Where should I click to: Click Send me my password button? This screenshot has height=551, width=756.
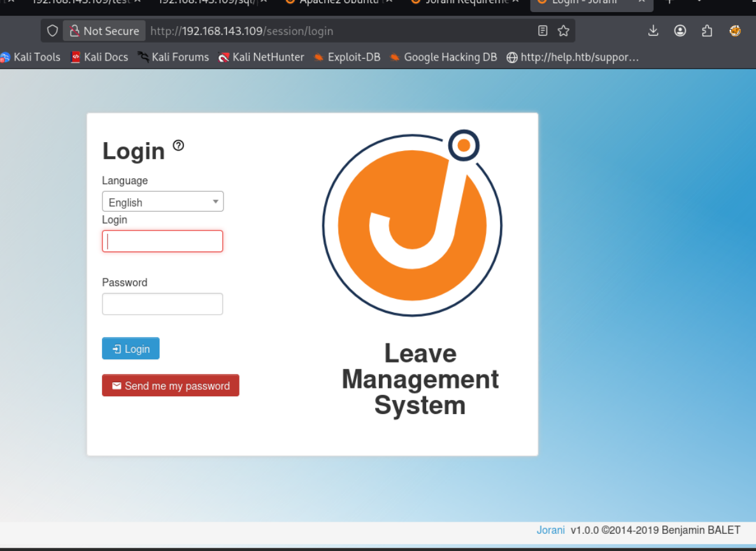tap(170, 385)
